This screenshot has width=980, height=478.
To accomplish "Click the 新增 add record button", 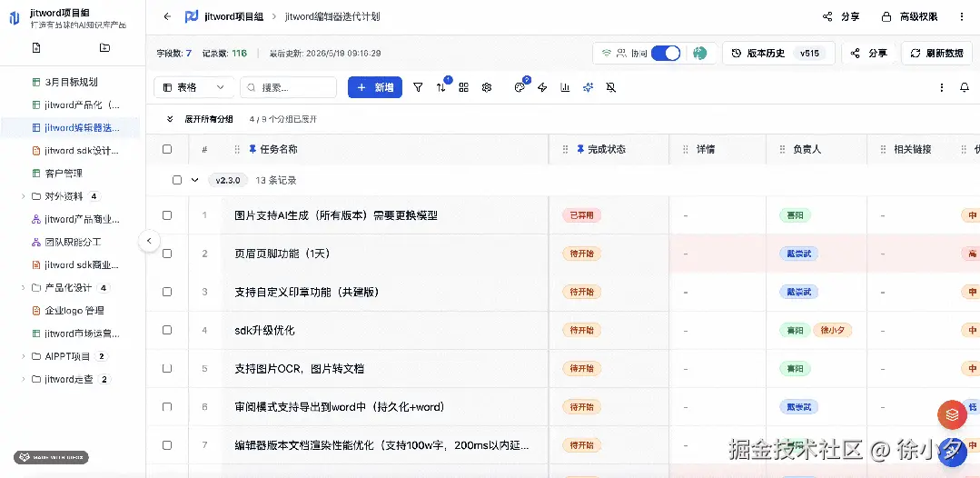I will [375, 87].
